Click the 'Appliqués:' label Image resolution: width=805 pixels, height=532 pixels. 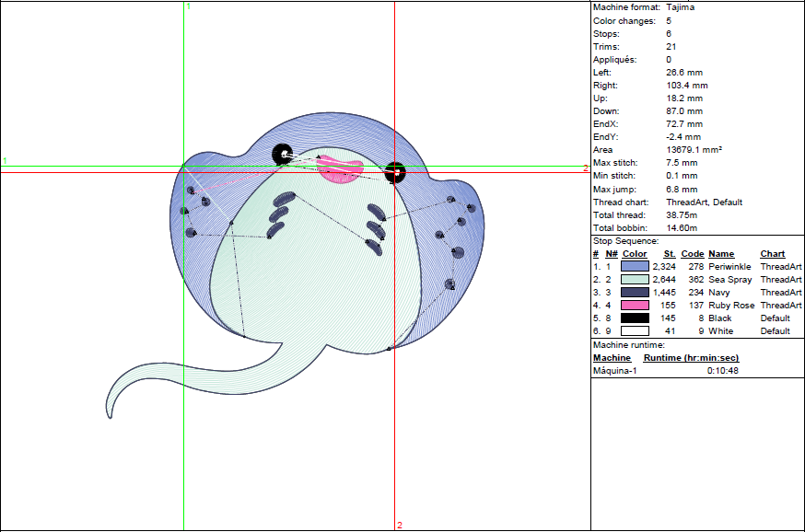614,60
